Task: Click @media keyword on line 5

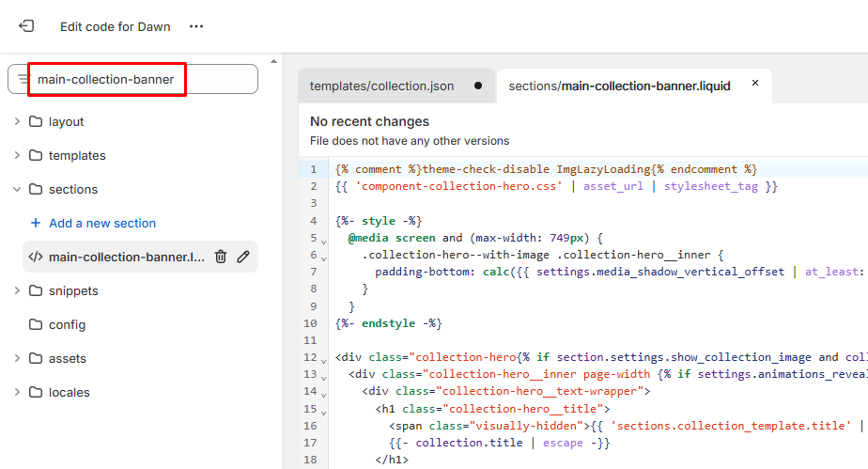Action: pos(368,238)
